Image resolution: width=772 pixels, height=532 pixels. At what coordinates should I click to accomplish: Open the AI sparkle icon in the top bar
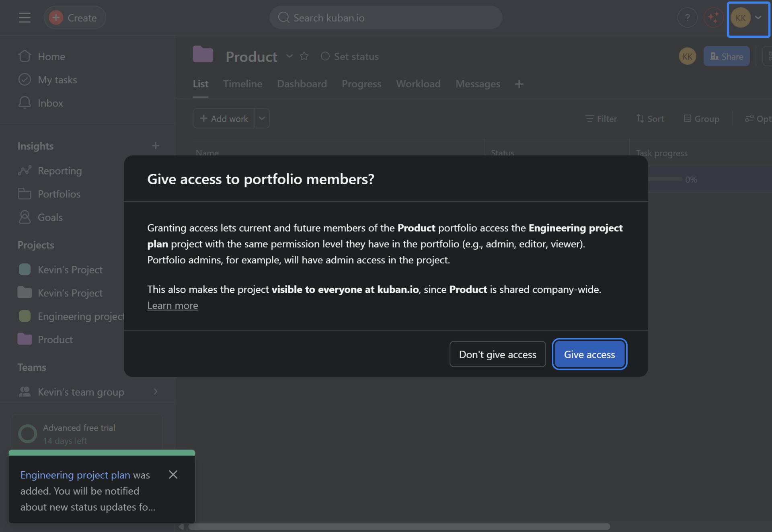[713, 18]
